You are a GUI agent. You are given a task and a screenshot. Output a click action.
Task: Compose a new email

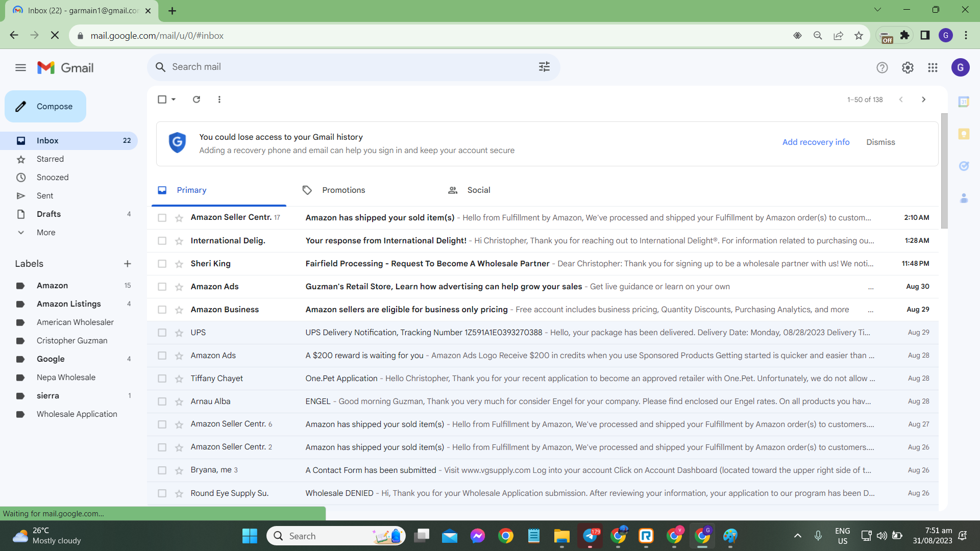coord(45,106)
